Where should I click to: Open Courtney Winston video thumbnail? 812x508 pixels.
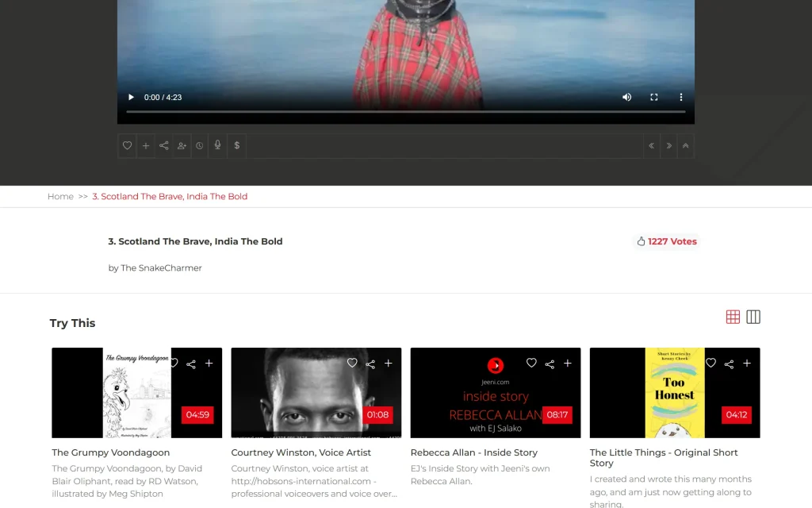pos(316,393)
